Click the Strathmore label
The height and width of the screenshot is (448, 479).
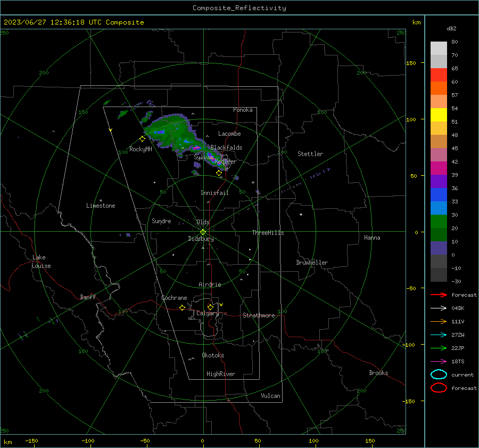(259, 315)
